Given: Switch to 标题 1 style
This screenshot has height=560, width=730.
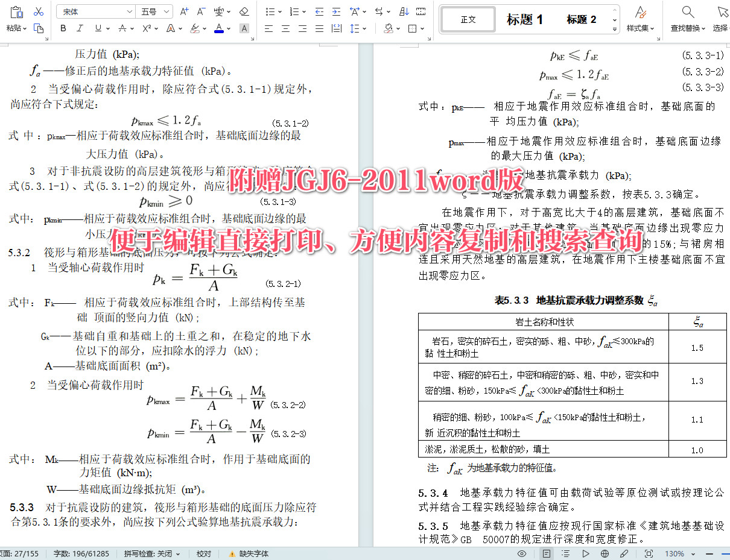Looking at the screenshot, I should [524, 19].
